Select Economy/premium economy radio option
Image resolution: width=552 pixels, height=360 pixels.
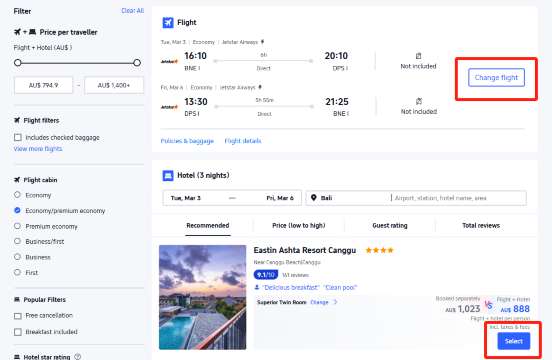(17, 210)
